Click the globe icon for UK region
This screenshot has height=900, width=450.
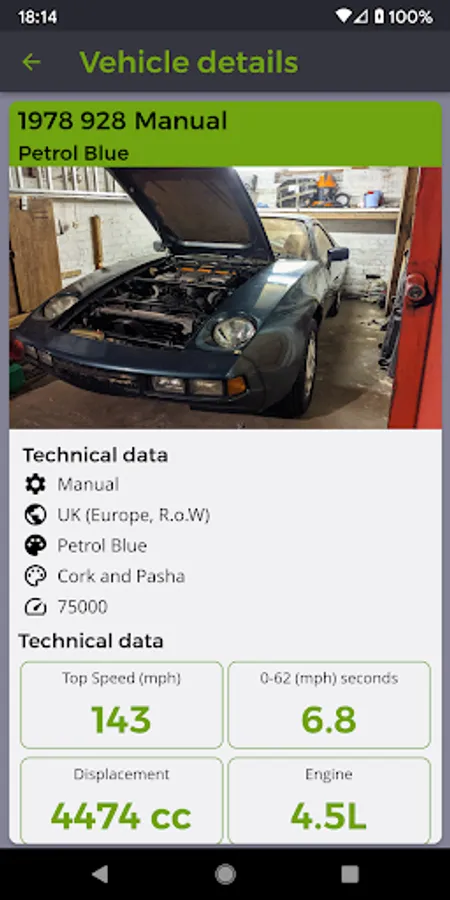click(35, 515)
